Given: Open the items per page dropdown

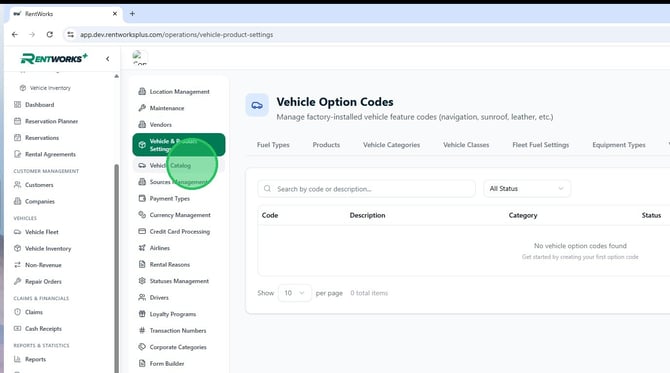Looking at the screenshot, I should click(294, 293).
